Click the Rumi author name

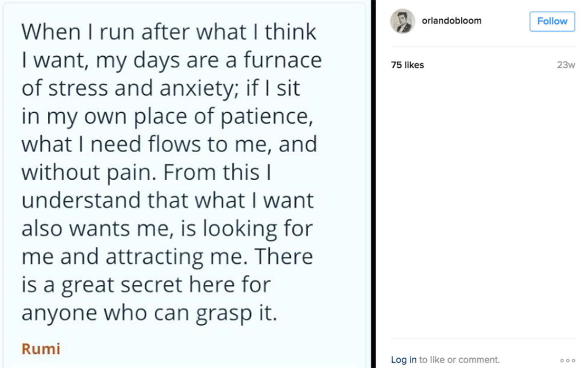pyautogui.click(x=41, y=349)
